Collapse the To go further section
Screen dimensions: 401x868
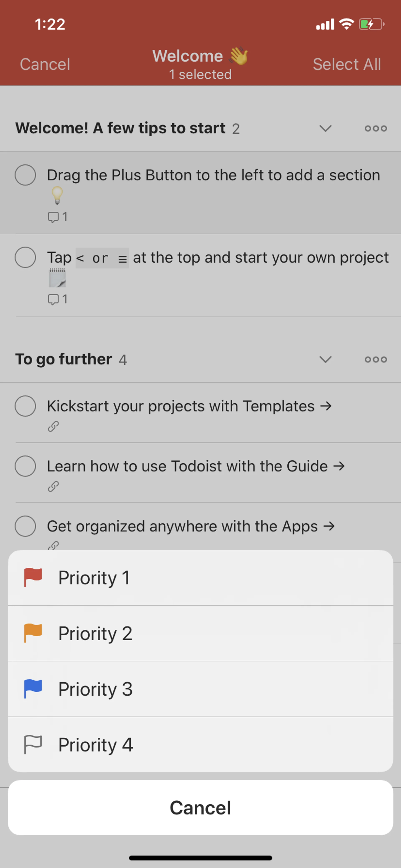click(325, 359)
